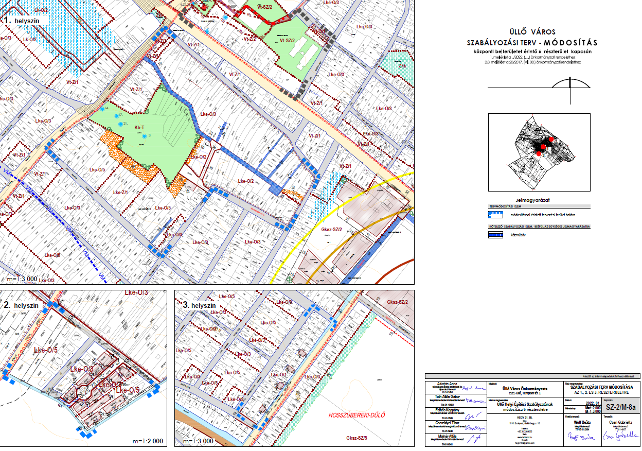The height and width of the screenshot is (451, 642).
Task: Click the '2. helyszín' map label
Action: click(x=22, y=303)
